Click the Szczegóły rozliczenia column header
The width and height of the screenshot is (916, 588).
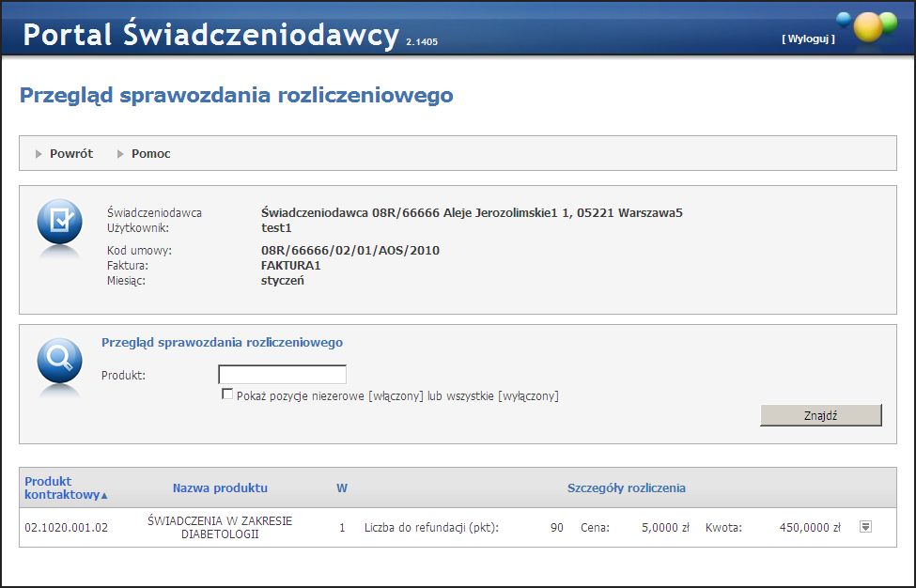(626, 487)
